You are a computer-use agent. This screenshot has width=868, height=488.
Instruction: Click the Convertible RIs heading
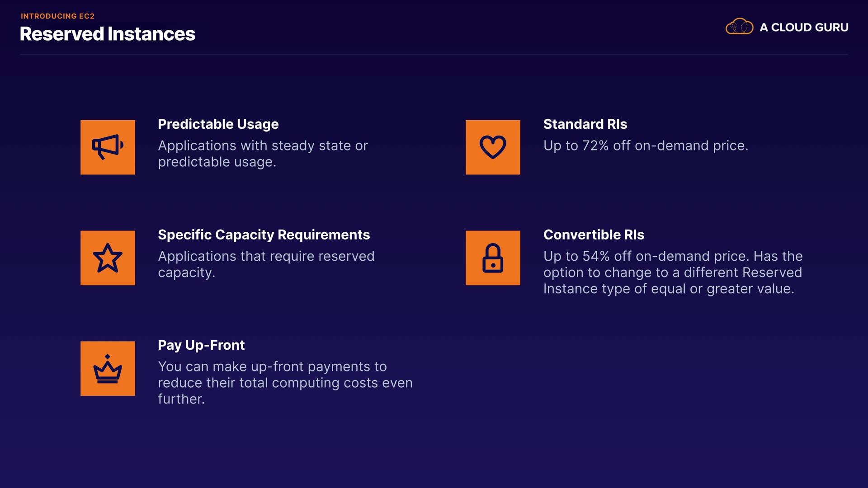594,235
